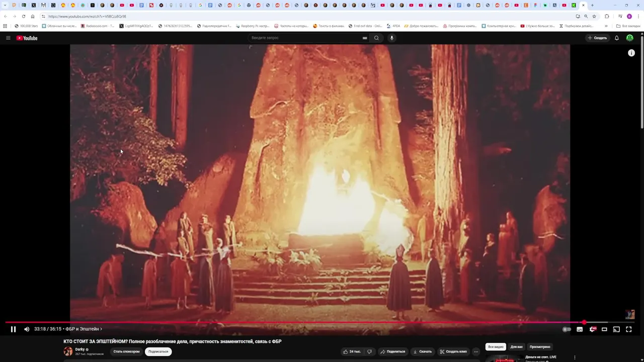Open the Darky channel avatar
This screenshot has width=644, height=362.
tap(68, 351)
